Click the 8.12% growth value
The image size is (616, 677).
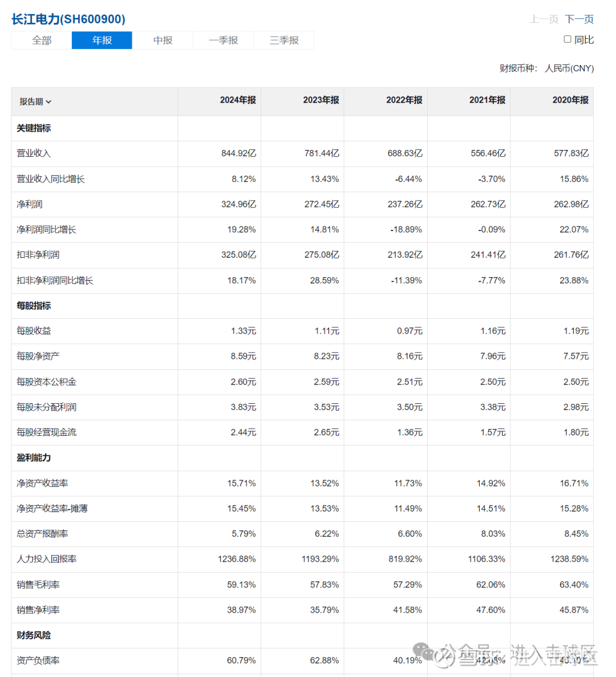tap(244, 179)
